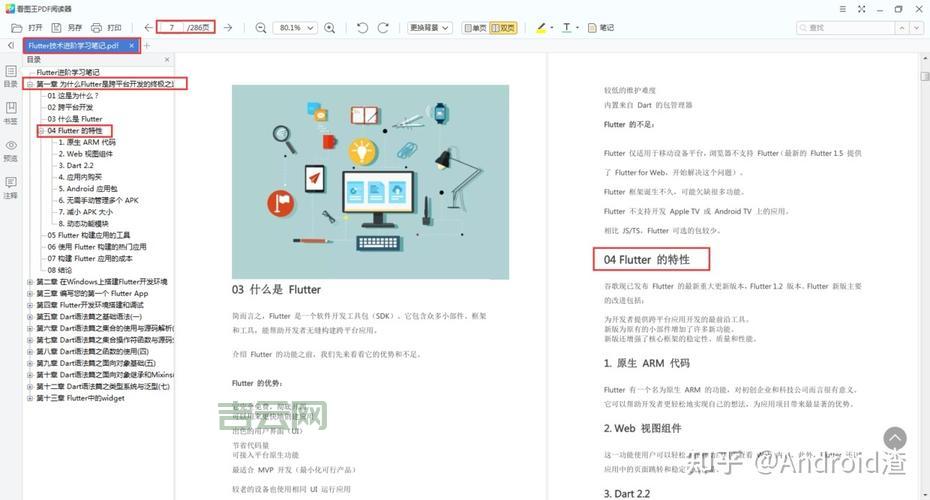Select outline item 06 使用 Flutter 构建的热门应用
Image resolution: width=930 pixels, height=500 pixels.
click(97, 247)
